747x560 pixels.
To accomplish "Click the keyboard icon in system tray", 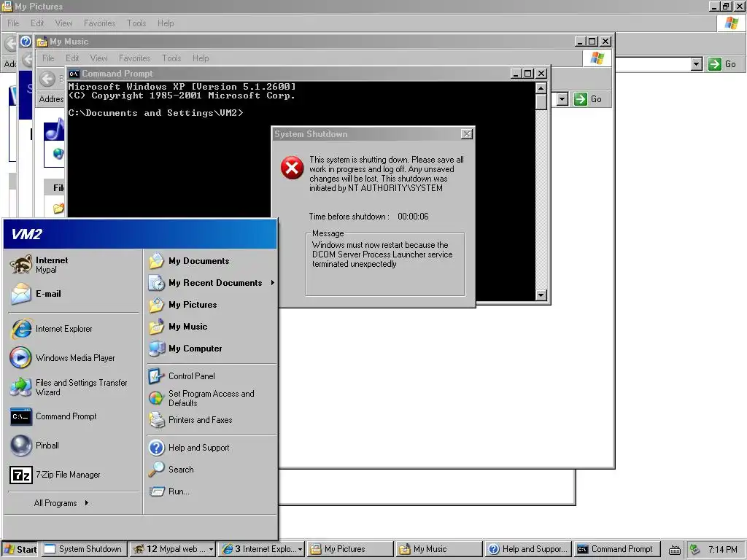I will pos(675,550).
